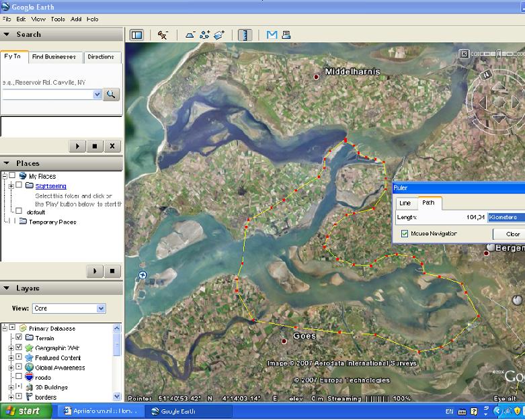Viewport: 525px width, 420px height.
Task: Open the Edit menu
Action: click(x=21, y=19)
